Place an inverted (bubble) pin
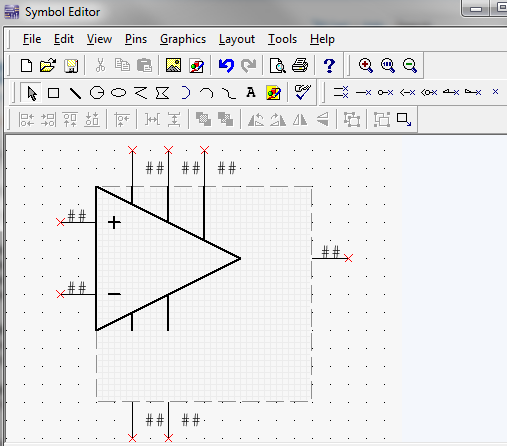Screen dimensions: 507x446 pyautogui.click(x=385, y=92)
